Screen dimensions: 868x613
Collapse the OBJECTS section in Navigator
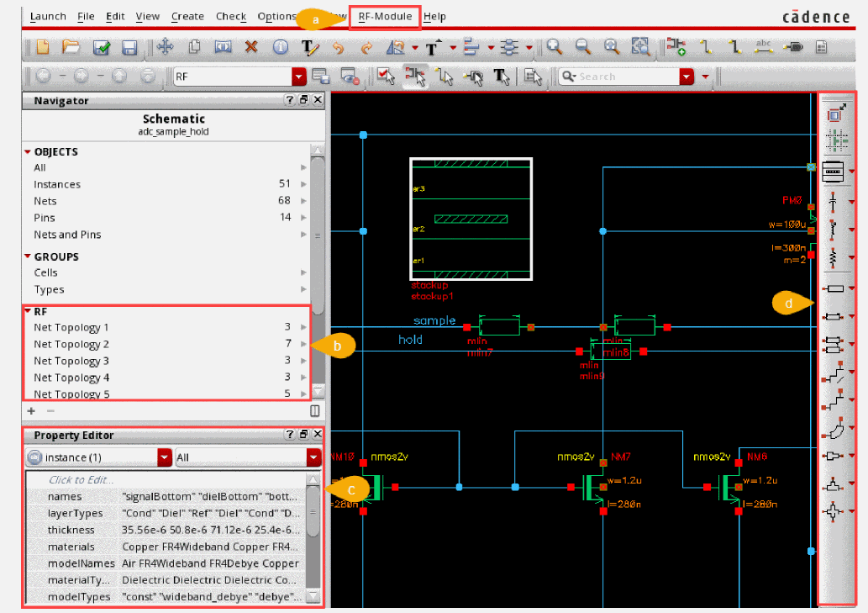pyautogui.click(x=28, y=152)
